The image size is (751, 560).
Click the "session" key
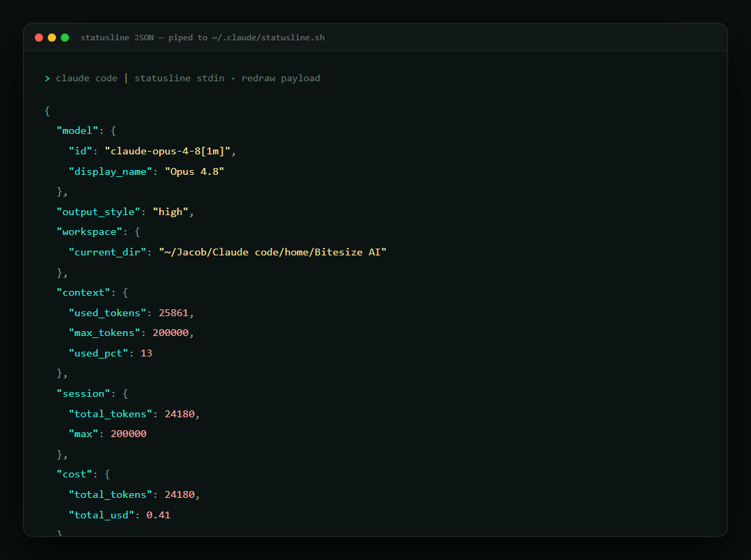tap(83, 394)
